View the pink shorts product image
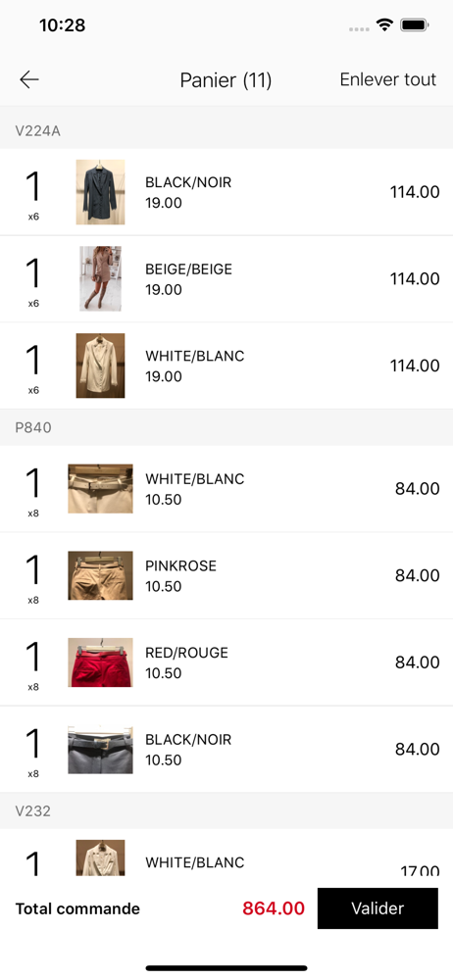The width and height of the screenshot is (453, 980). pos(100,575)
